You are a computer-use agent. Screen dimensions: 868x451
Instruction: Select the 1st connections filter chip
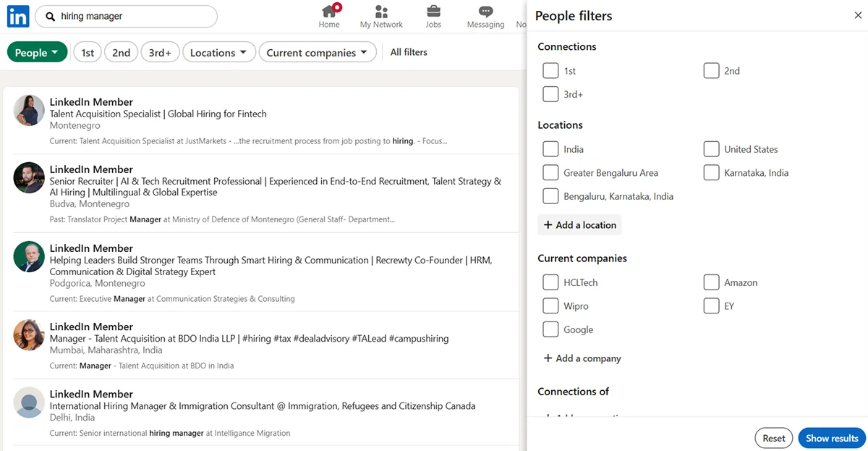[87, 51]
